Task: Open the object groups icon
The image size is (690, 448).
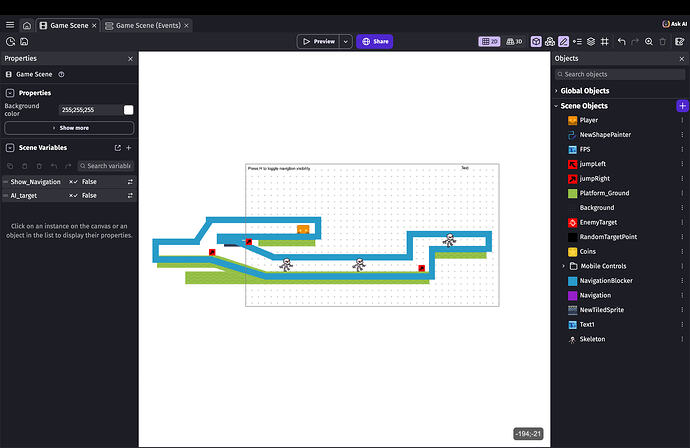Action: click(550, 41)
